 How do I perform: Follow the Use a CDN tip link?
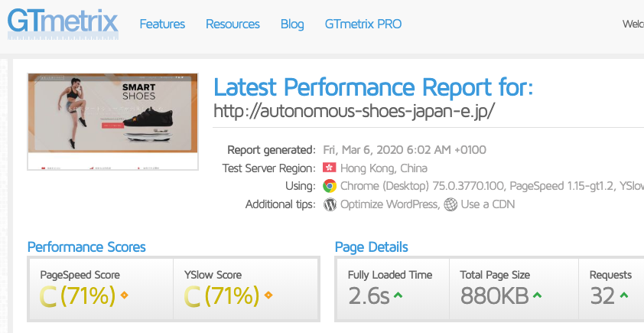pyautogui.click(x=487, y=204)
